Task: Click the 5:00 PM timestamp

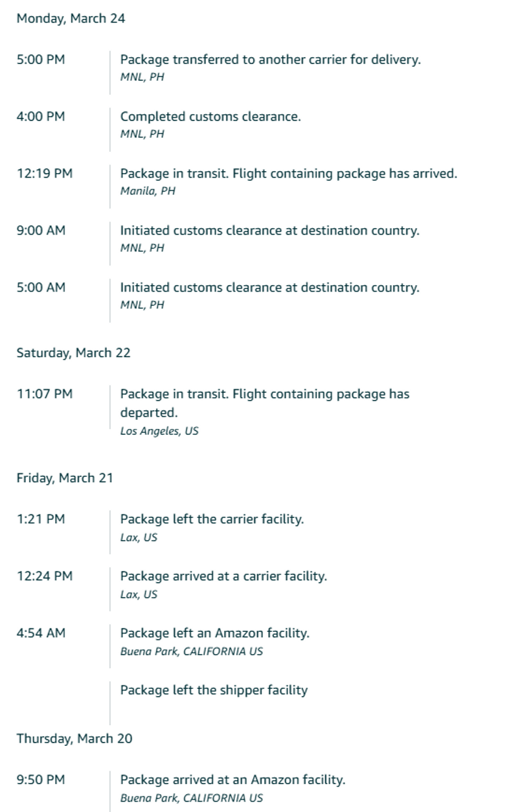Action: coord(41,60)
